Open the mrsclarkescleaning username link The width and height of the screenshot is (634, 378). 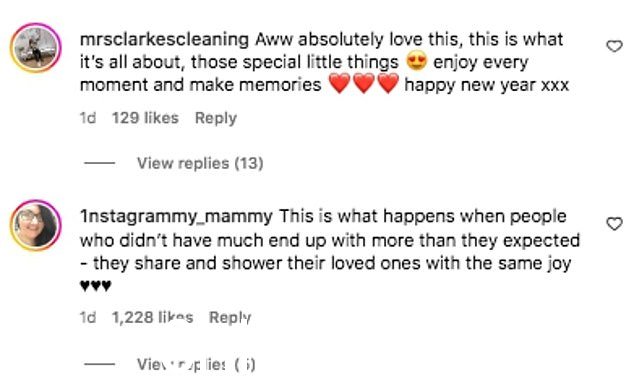(164, 40)
